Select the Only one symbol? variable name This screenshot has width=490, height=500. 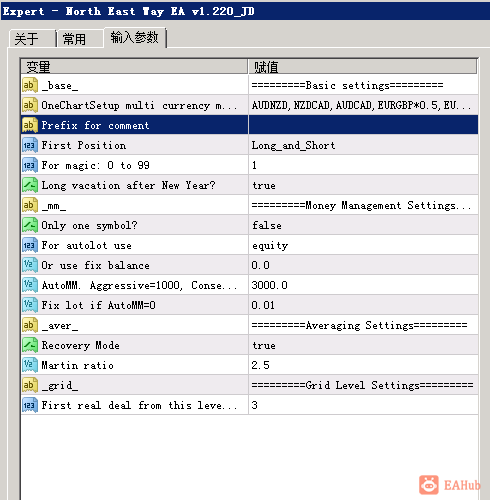(x=89, y=225)
